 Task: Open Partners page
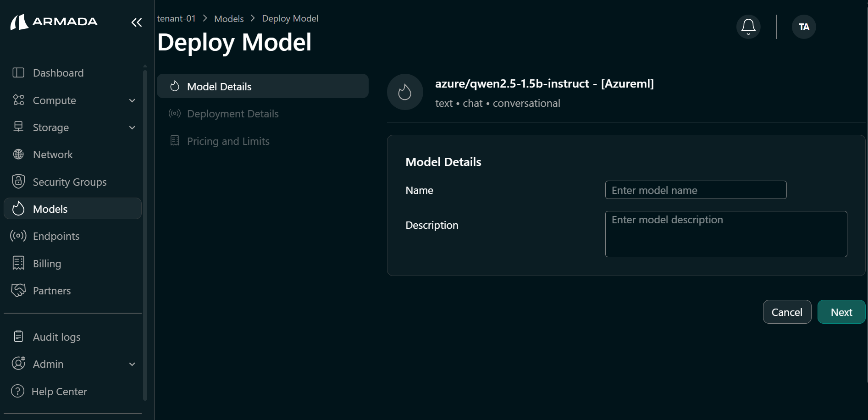(x=72, y=290)
